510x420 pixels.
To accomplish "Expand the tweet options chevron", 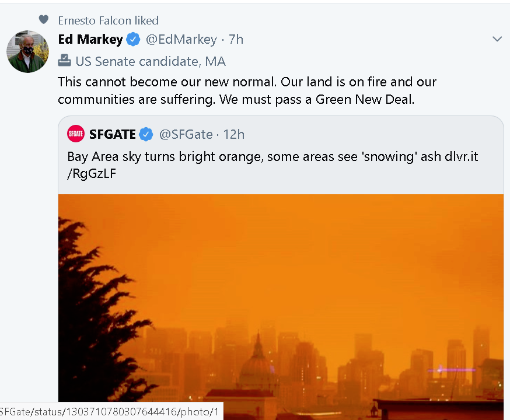I will pos(497,39).
